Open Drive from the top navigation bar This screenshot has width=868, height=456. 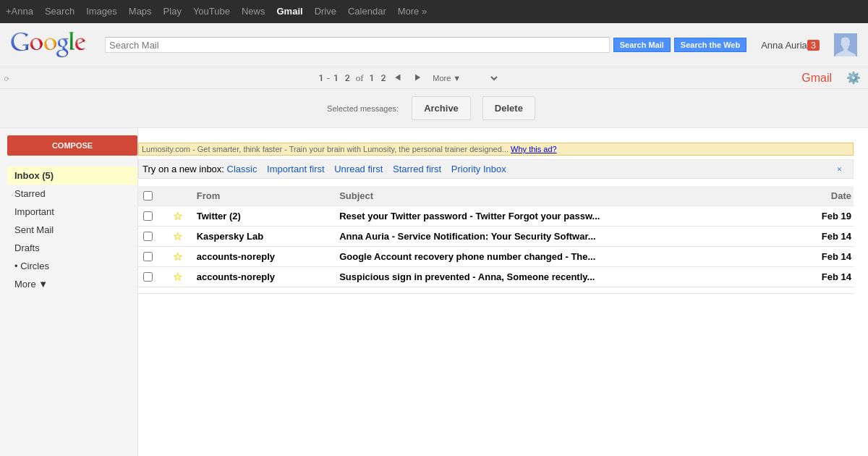point(325,11)
